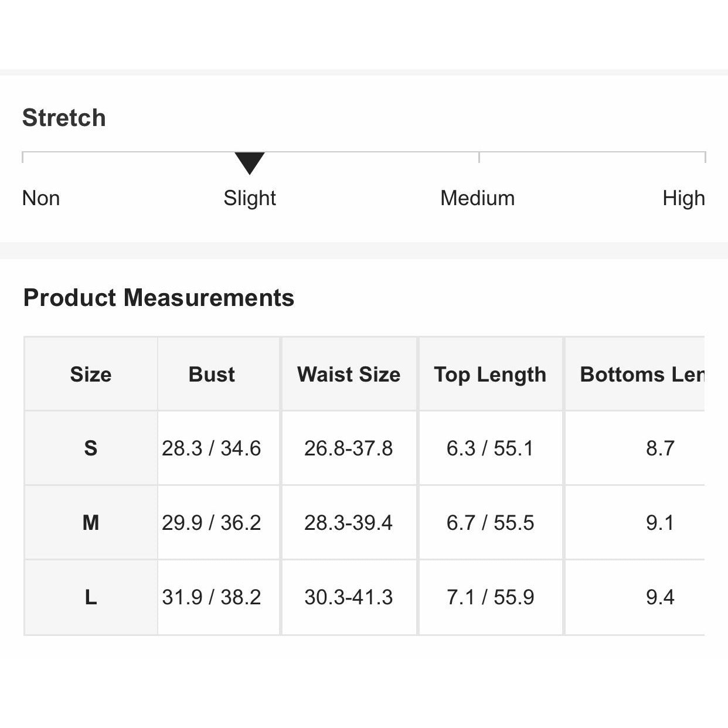Click the black triangle stretch indicator
Screen dimensions: 728x728
coord(250,162)
